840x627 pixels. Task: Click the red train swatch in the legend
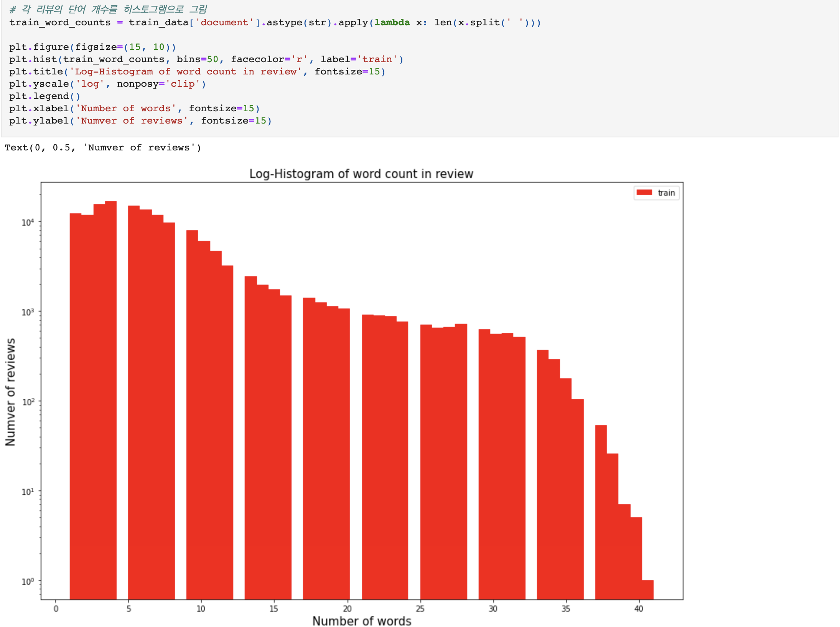[x=644, y=193]
